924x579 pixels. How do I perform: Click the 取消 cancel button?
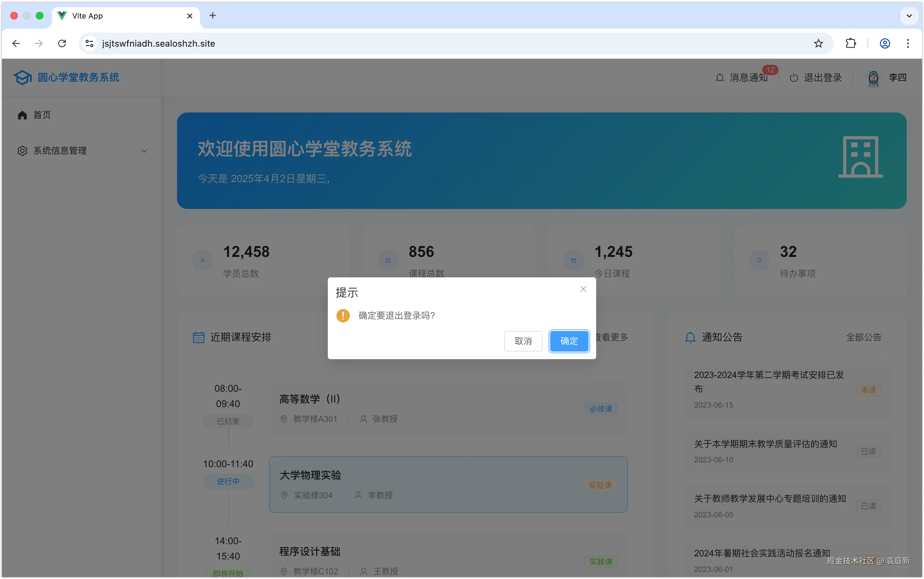[x=523, y=341]
